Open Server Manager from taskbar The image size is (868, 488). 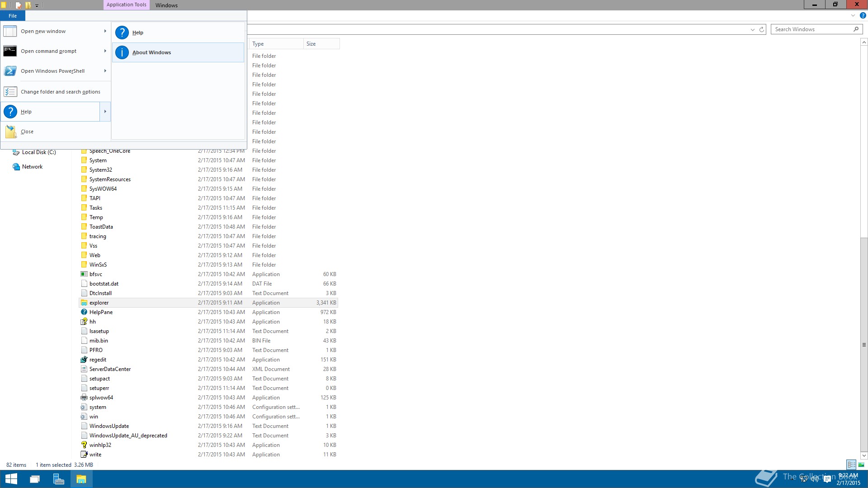(58, 479)
